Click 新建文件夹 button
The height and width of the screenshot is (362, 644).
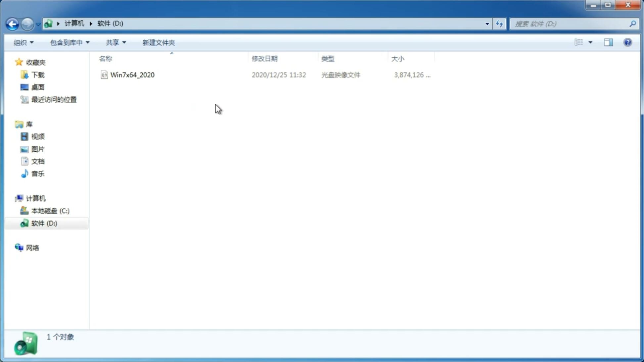tap(158, 42)
